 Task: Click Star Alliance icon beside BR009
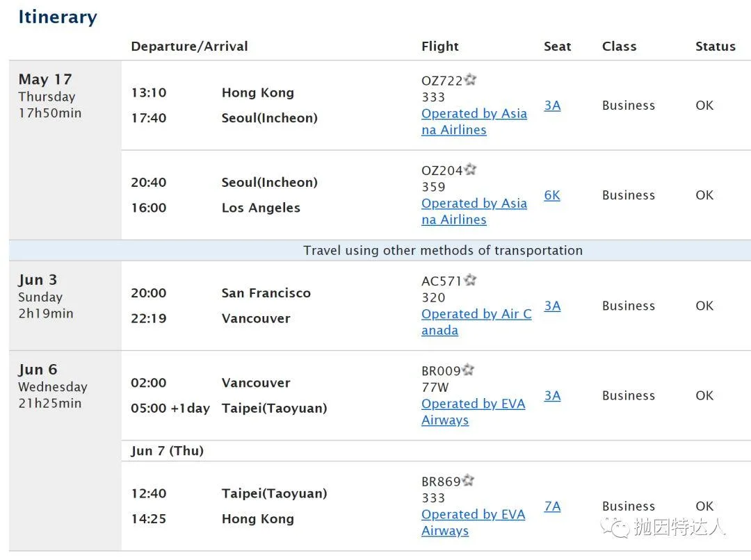(x=468, y=370)
